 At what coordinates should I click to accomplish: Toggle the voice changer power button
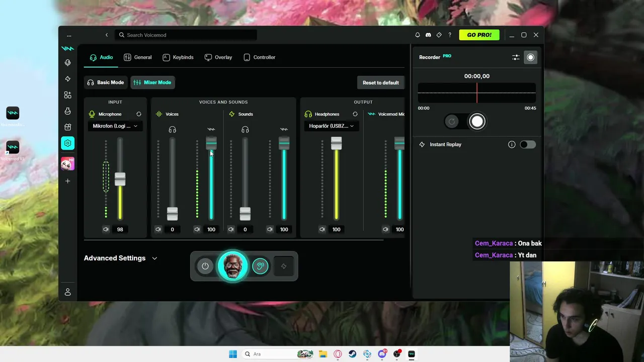point(205,266)
